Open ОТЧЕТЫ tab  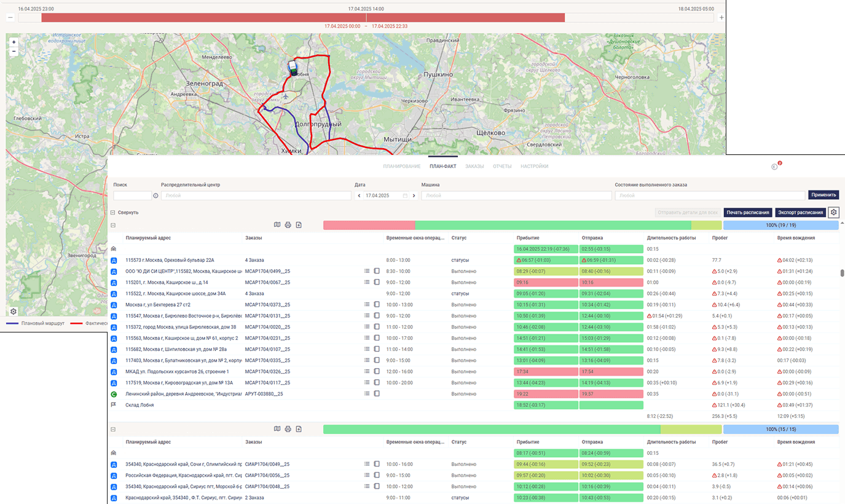click(x=502, y=167)
